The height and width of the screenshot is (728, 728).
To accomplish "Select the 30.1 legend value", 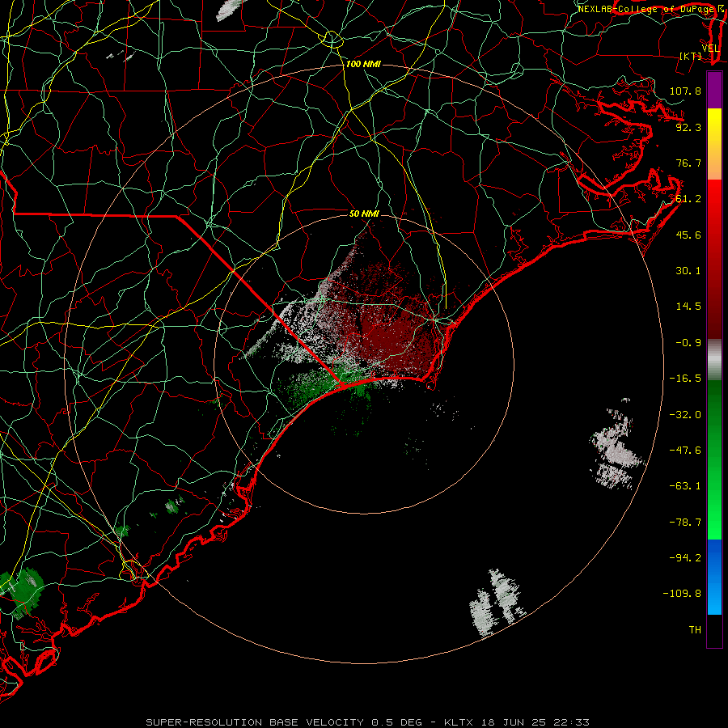I will (688, 271).
